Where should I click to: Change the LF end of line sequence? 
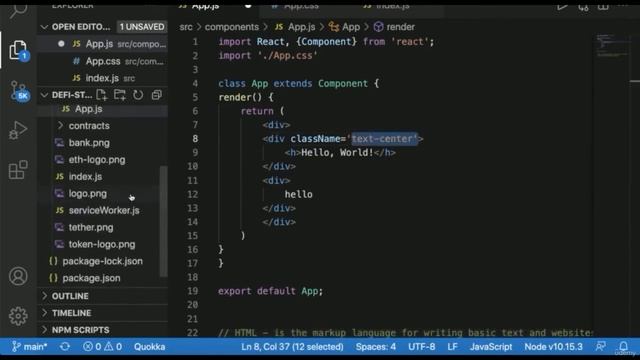[x=452, y=347]
